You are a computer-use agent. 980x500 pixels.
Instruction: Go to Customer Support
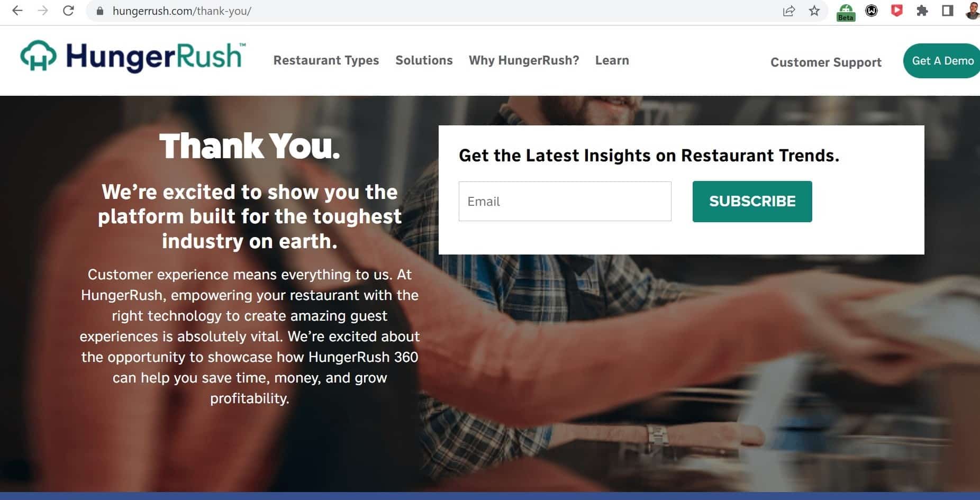coord(826,62)
